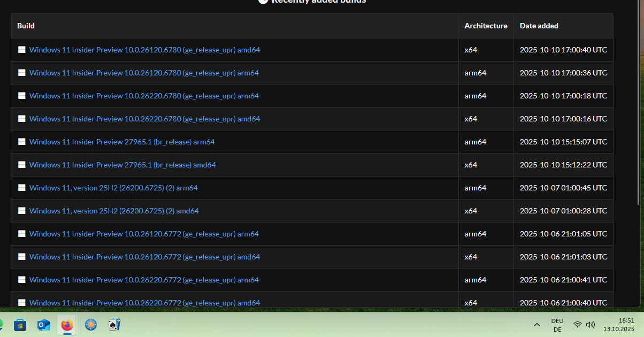
Task: Show hidden tray icons chevron
Action: (x=536, y=325)
